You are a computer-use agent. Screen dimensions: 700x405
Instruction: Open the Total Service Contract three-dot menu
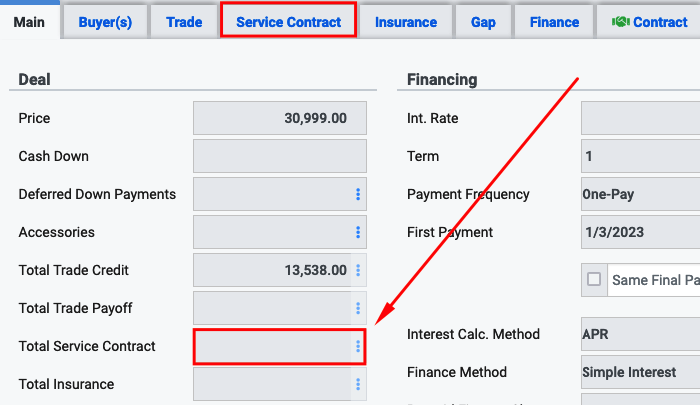click(358, 346)
